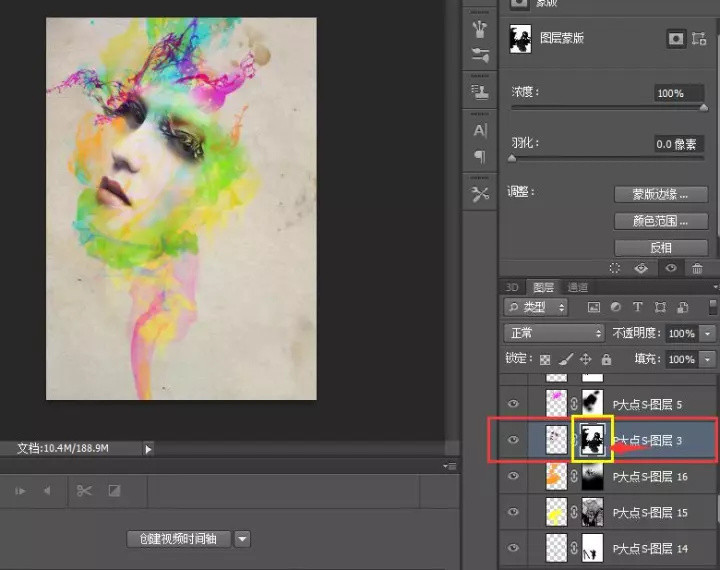
Task: Open the Paragraph panel icon
Action: (480, 156)
